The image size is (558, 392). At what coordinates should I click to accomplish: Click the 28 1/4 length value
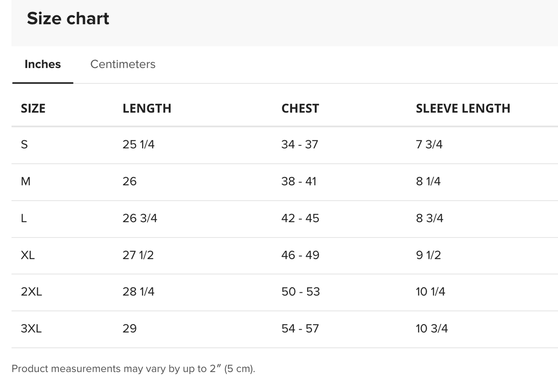138,292
